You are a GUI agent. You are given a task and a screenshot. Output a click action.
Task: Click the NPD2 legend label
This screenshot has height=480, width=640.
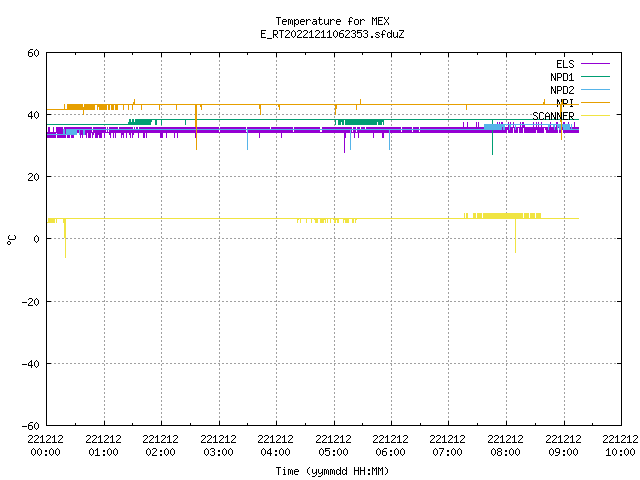click(562, 90)
